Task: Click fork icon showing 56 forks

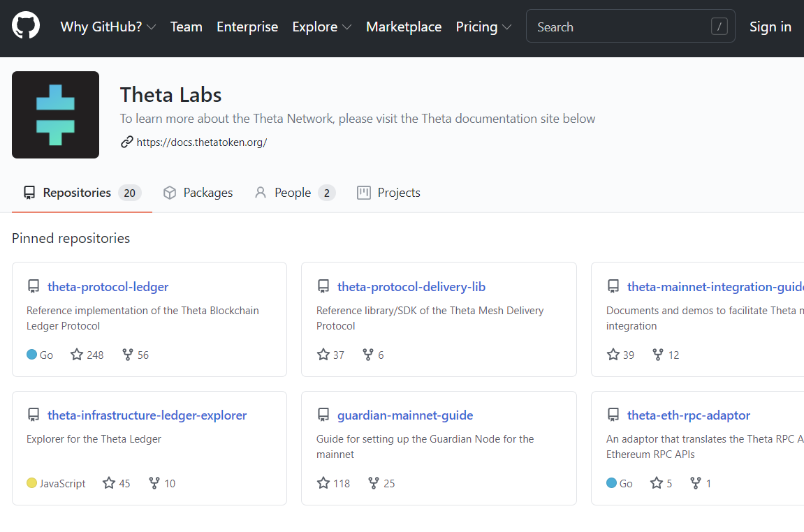Action: point(128,355)
